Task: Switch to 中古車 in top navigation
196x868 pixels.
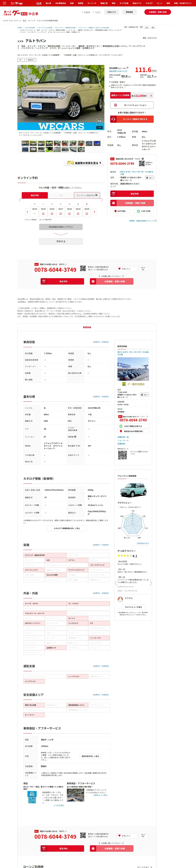Action: point(39,3)
